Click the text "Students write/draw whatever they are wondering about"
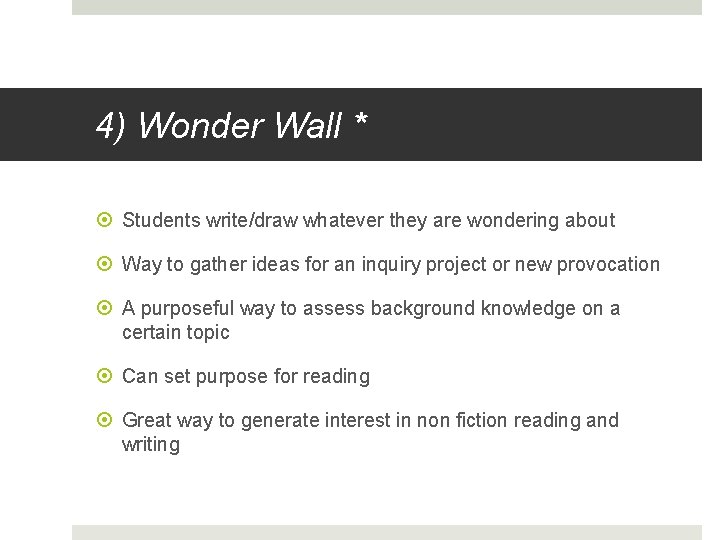720x540 pixels. click(368, 220)
